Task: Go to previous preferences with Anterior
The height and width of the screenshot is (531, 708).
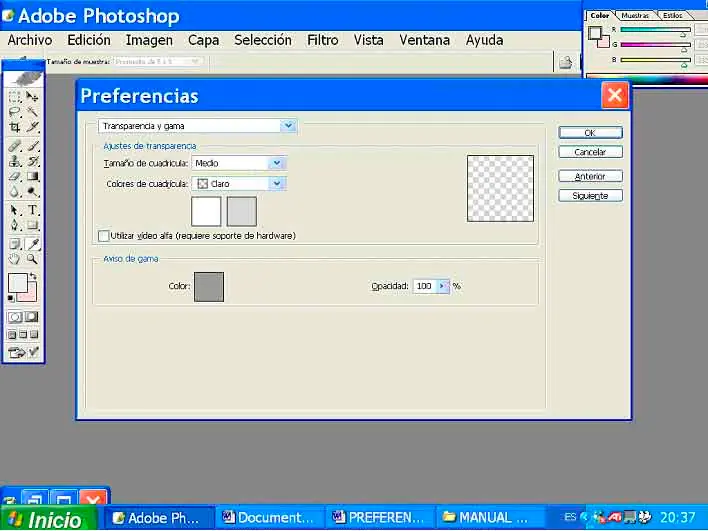Action: pyautogui.click(x=591, y=177)
